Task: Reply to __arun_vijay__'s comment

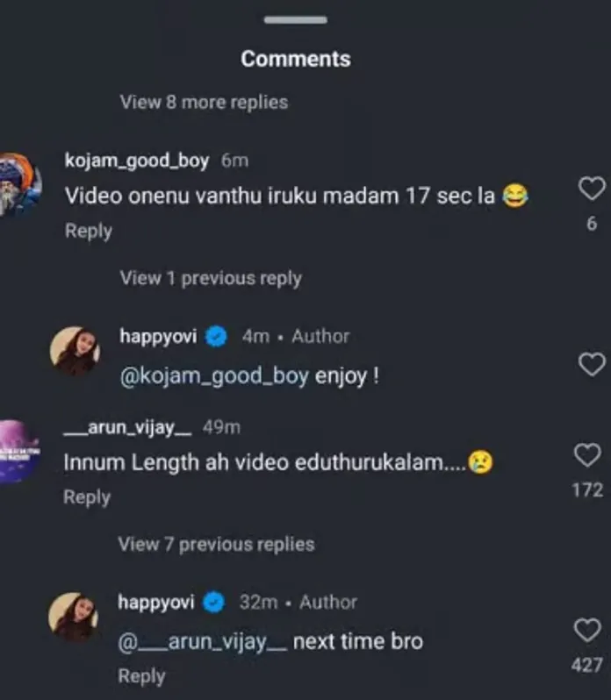Action: [87, 497]
